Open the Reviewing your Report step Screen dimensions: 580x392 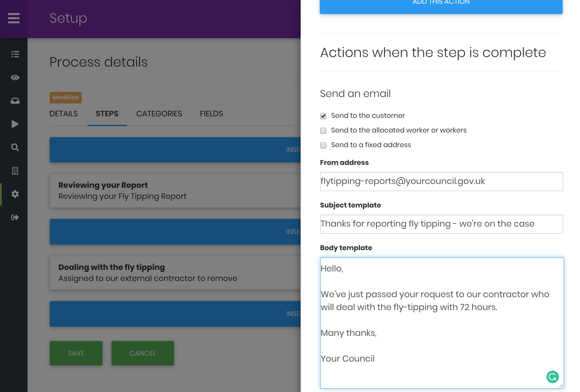coord(175,191)
